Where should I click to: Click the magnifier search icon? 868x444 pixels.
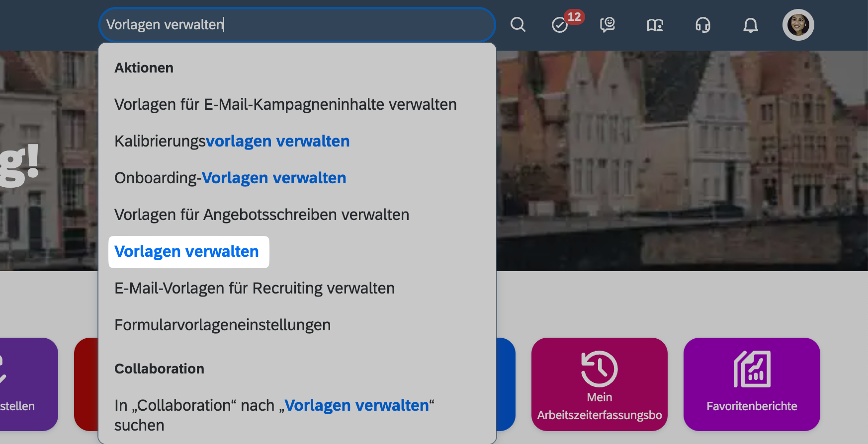[x=518, y=24]
